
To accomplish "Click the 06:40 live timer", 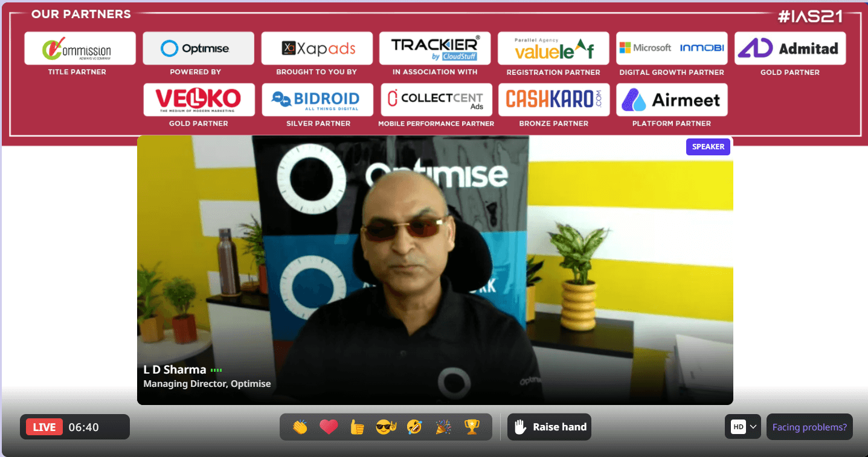I will coord(83,427).
